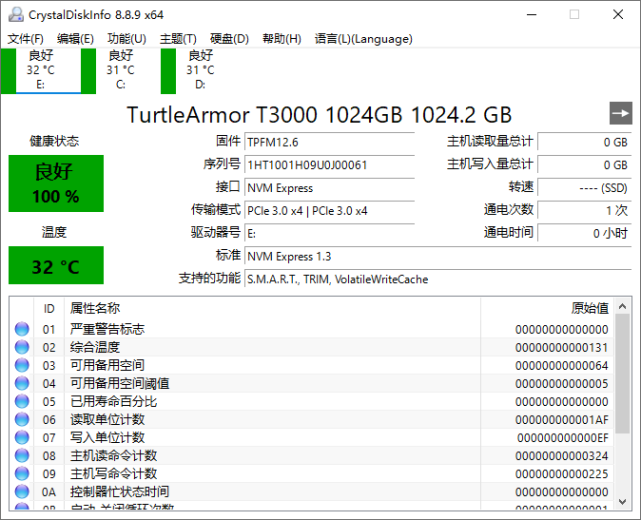Select the 读取单位计数 attribute row
Image resolution: width=641 pixels, height=520 pixels.
tap(311, 419)
